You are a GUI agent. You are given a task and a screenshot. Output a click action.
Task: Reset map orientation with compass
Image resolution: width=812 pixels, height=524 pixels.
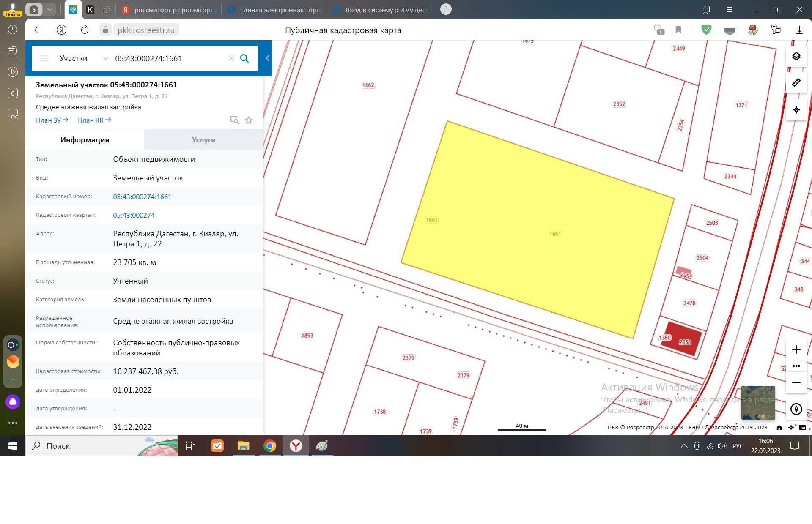[x=796, y=409]
